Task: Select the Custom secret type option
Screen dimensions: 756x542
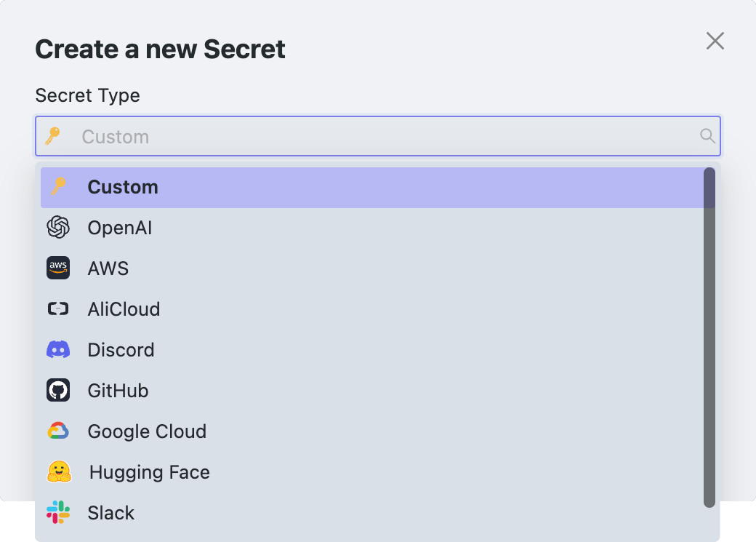Action: [123, 187]
